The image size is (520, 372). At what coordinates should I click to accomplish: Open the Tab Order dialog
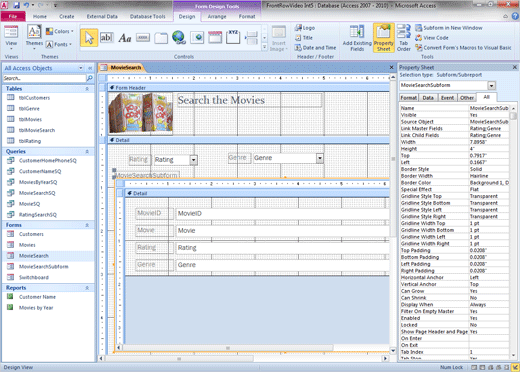[404, 38]
